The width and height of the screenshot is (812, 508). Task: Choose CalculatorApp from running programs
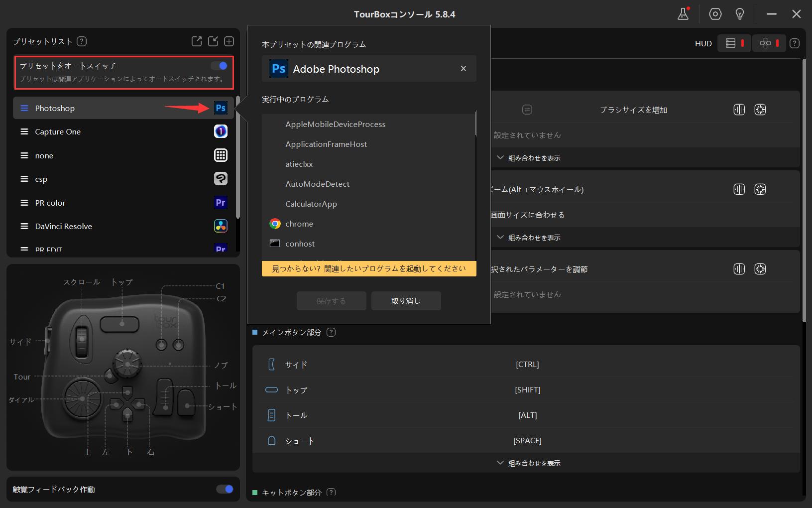[368, 204]
